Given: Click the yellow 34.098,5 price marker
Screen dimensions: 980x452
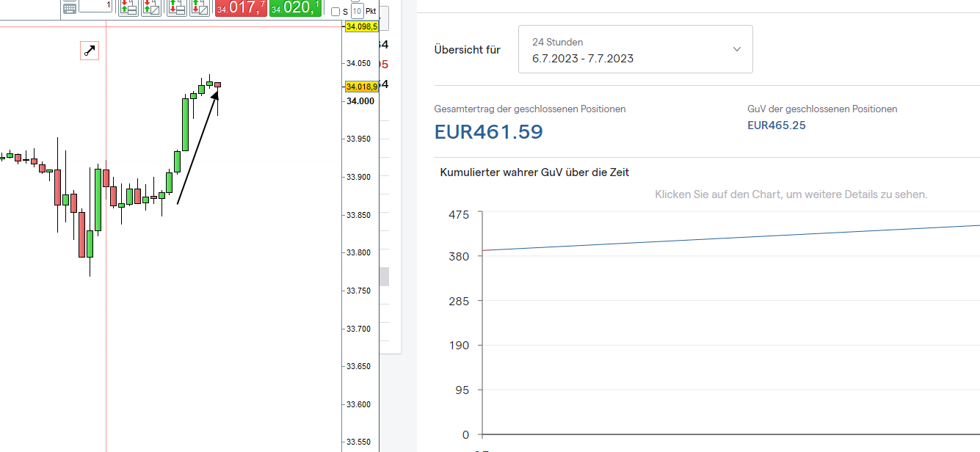Looking at the screenshot, I should (361, 26).
